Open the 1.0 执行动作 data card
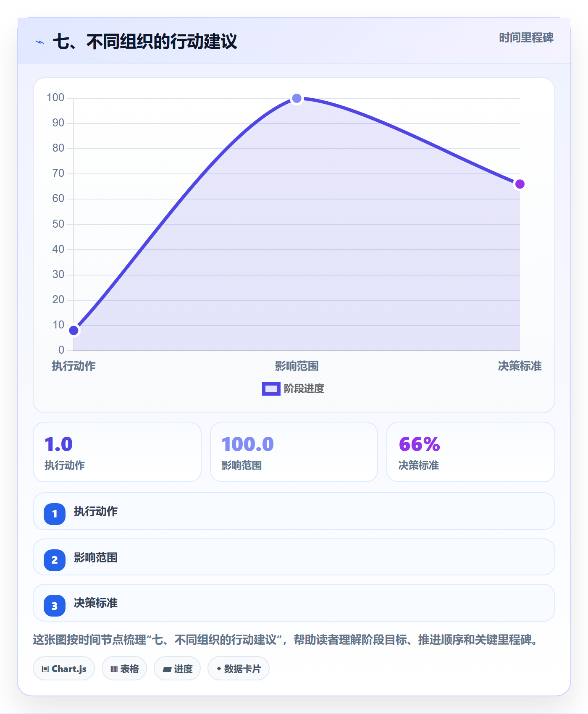Image resolution: width=588 pixels, height=714 pixels. pyautogui.click(x=117, y=452)
